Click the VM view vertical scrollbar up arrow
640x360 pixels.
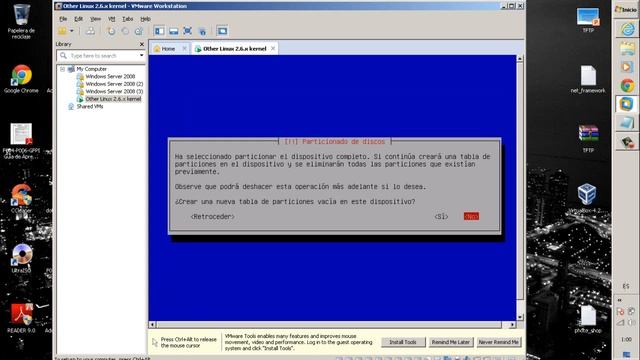pos(520,58)
